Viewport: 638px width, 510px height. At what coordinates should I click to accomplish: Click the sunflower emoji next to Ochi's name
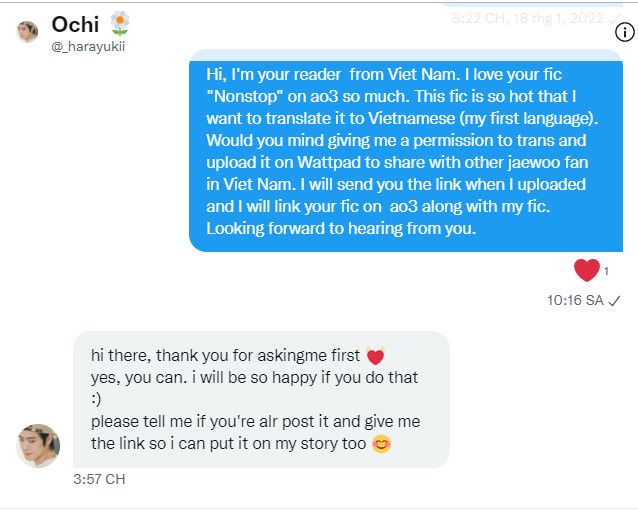[x=120, y=23]
